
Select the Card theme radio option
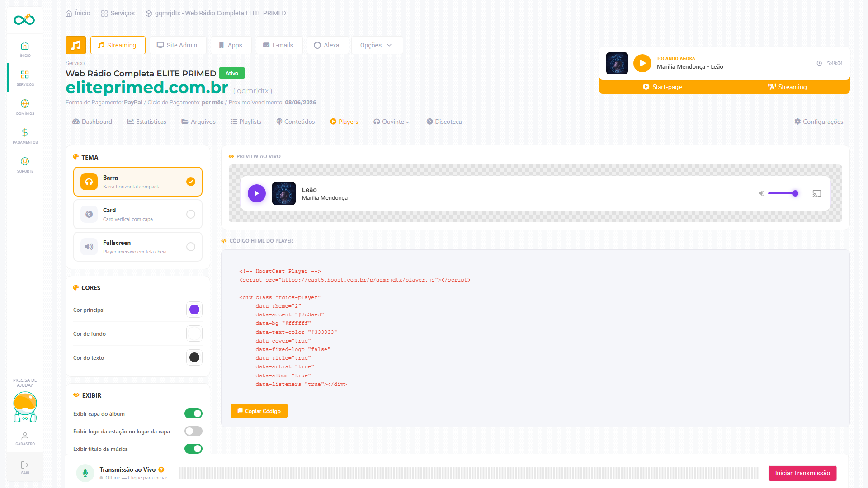[191, 214]
